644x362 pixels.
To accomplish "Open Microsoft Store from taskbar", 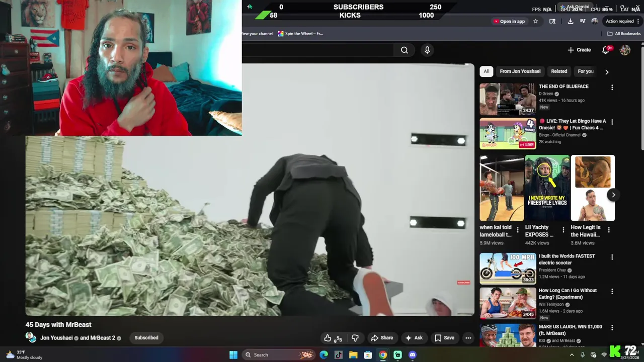I will [x=368, y=355].
